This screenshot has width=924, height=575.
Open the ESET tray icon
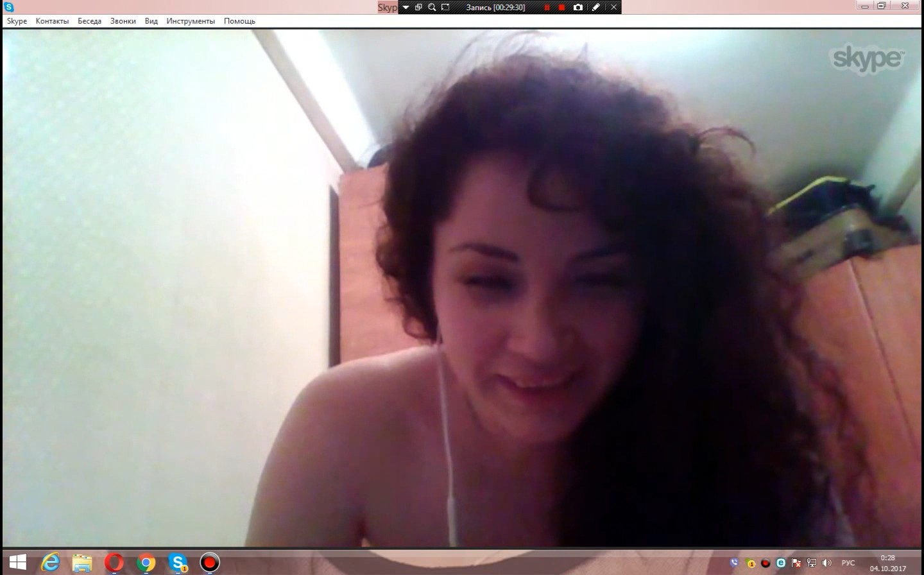pos(781,563)
